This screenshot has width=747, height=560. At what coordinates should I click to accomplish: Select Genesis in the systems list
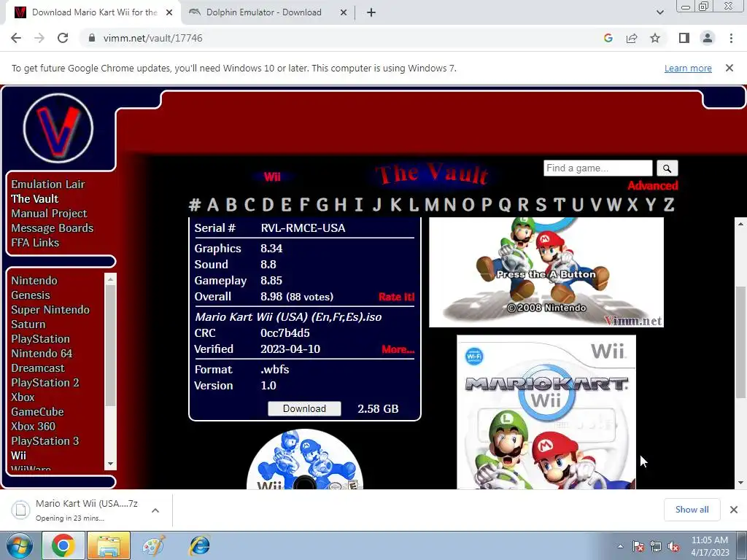pyautogui.click(x=31, y=295)
